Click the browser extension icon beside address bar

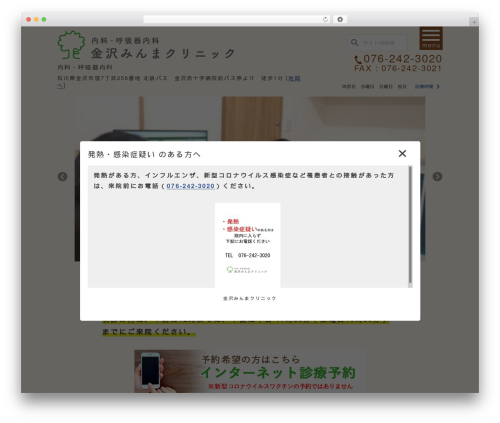point(340,20)
